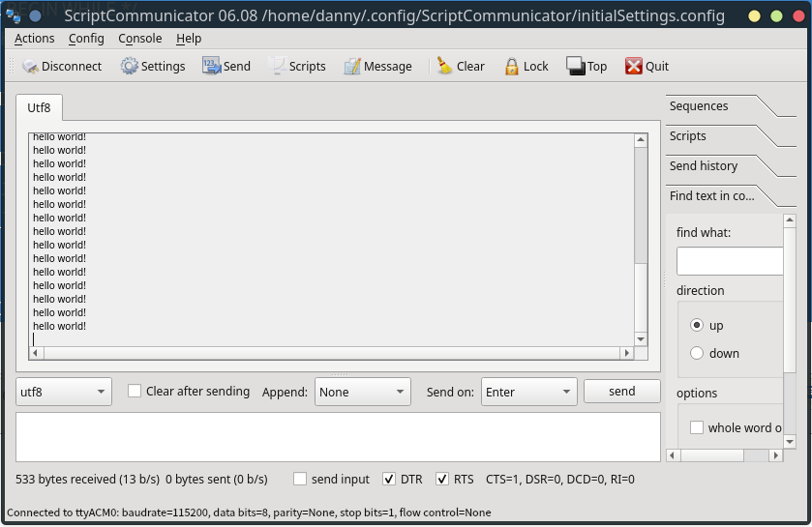Uncheck the DTR checkbox
This screenshot has height=527, width=812.
coord(389,479)
